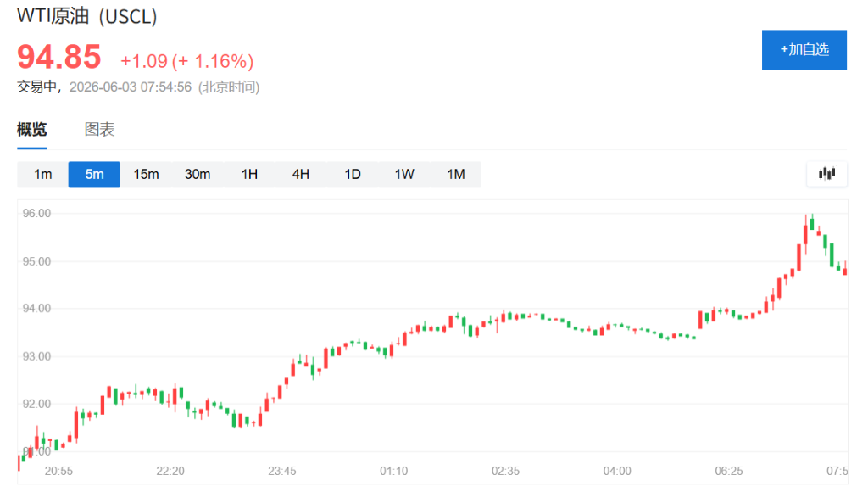Click the 02:35 time axis label
The height and width of the screenshot is (492, 868).
[x=505, y=471]
